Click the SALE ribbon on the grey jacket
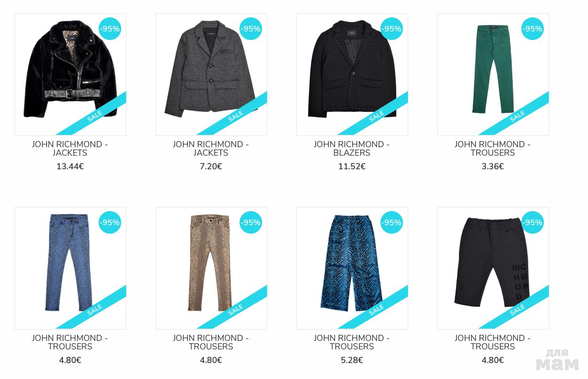 (x=235, y=116)
